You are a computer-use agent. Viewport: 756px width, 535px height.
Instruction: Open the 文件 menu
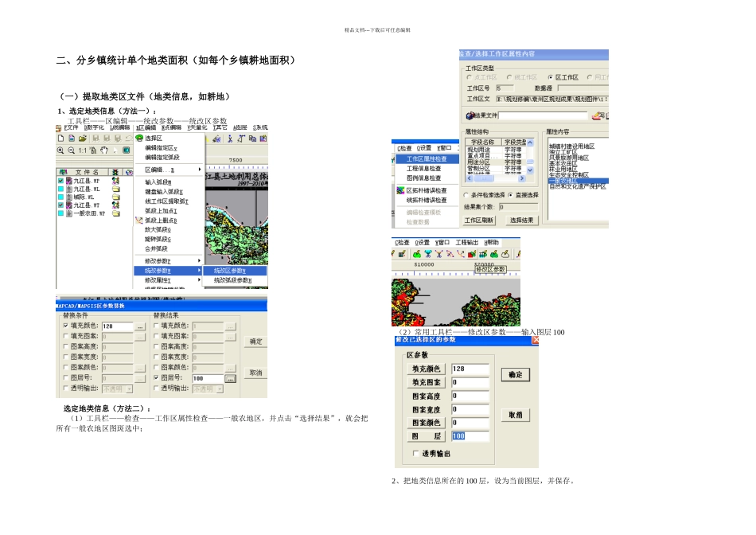coord(70,127)
